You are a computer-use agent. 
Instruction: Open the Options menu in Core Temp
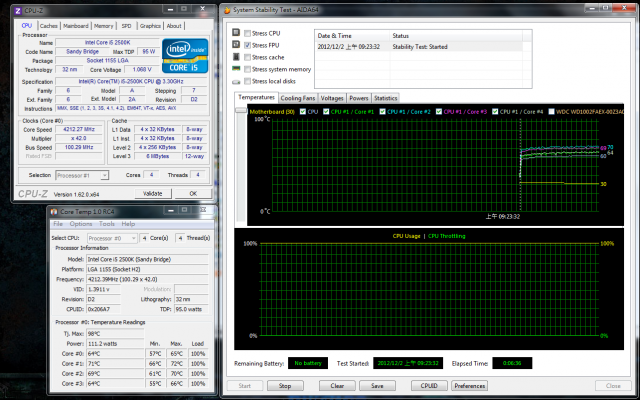81,224
